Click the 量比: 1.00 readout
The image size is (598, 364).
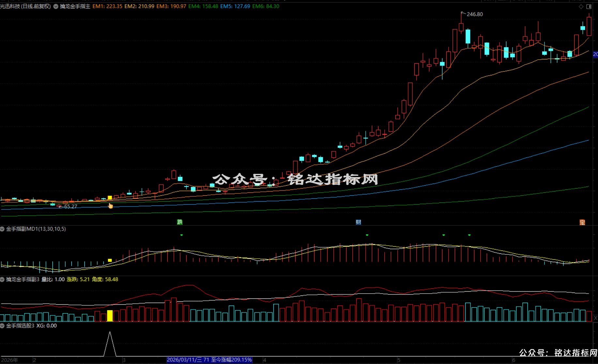pyautogui.click(x=53, y=280)
